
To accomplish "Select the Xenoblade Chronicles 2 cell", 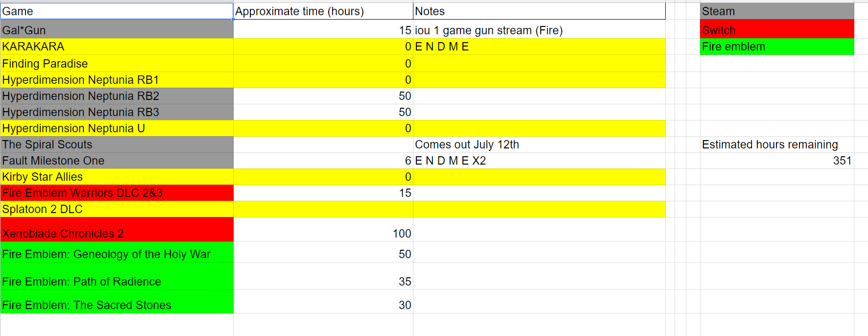I will click(117, 230).
